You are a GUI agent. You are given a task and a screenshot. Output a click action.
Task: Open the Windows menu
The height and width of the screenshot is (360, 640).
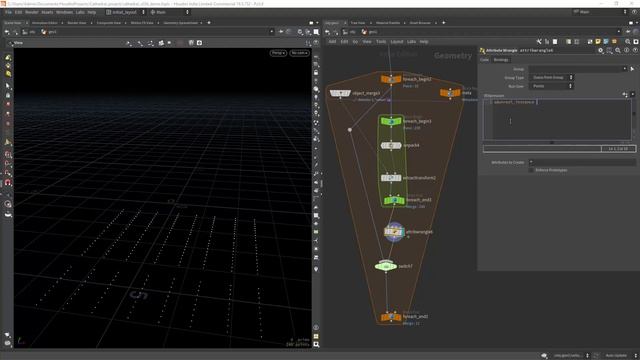coord(64,12)
